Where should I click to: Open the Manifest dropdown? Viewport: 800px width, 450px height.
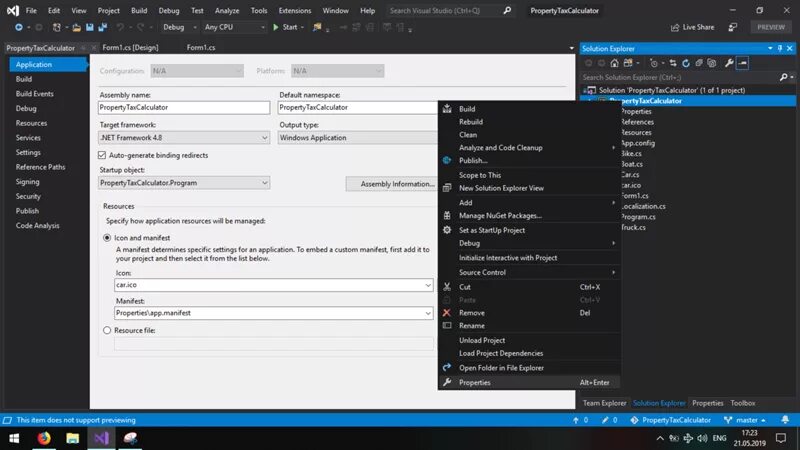[428, 313]
